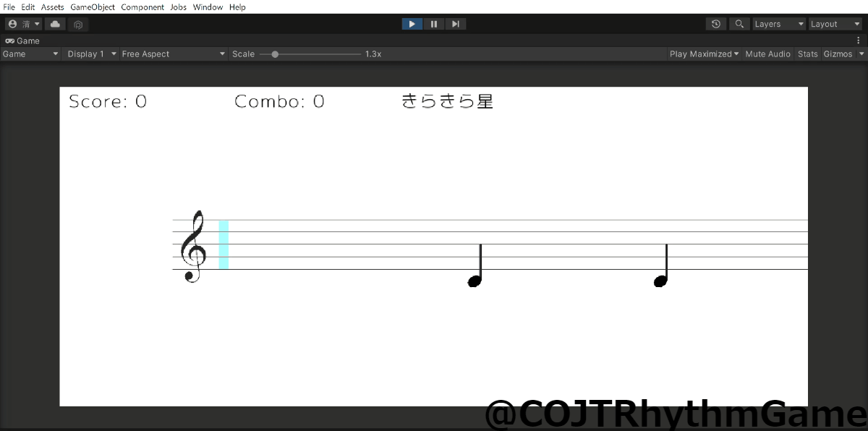Expand the Layout dropdown
The height and width of the screenshot is (431, 868).
[x=835, y=24]
